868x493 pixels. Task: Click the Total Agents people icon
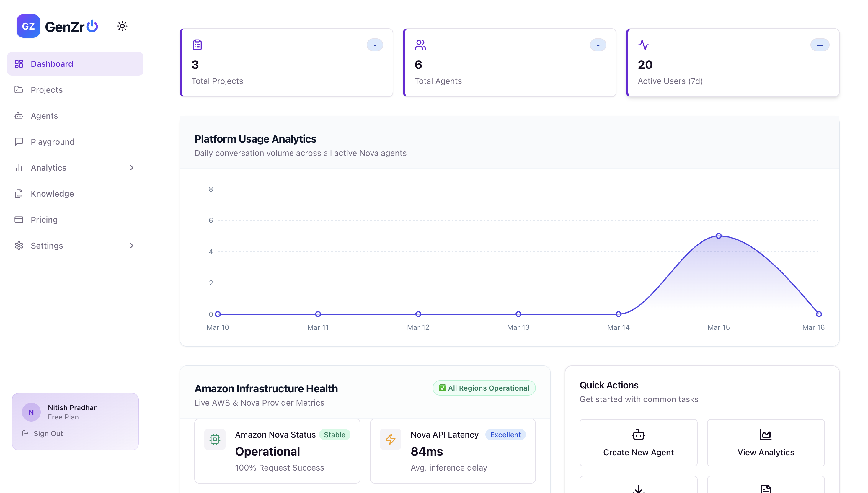[420, 45]
